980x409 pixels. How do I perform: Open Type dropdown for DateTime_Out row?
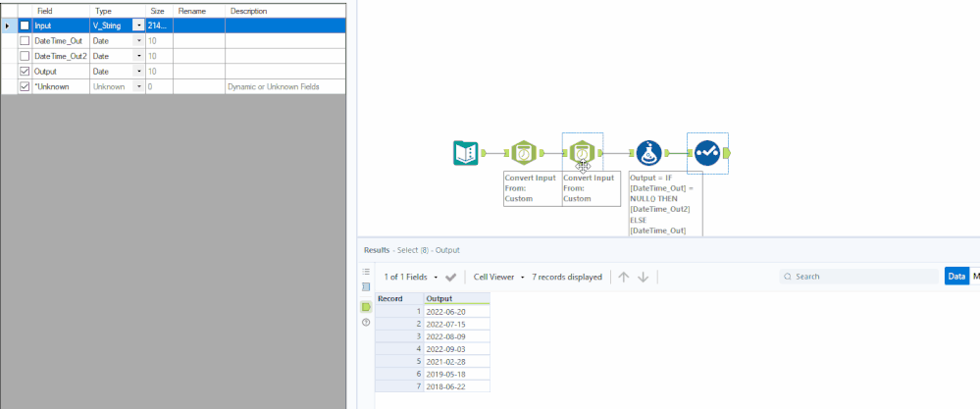click(x=138, y=40)
